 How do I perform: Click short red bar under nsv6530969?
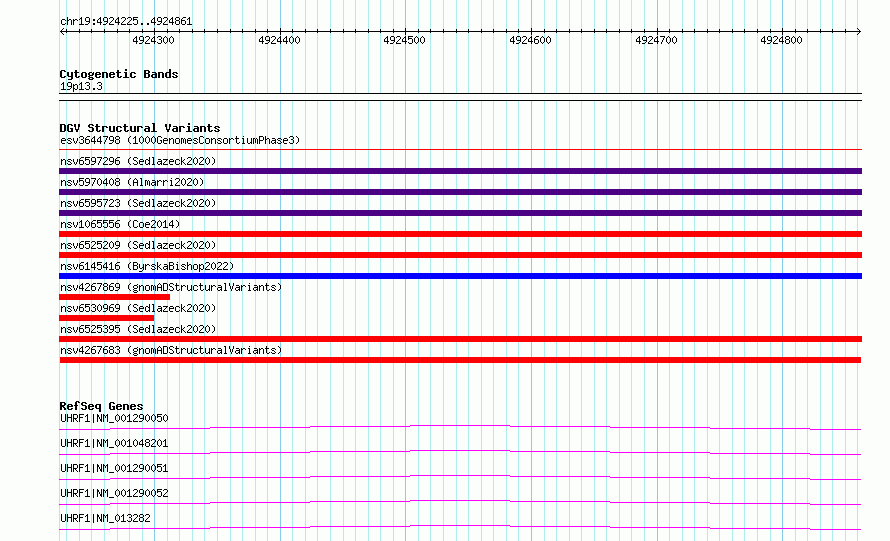tap(107, 318)
